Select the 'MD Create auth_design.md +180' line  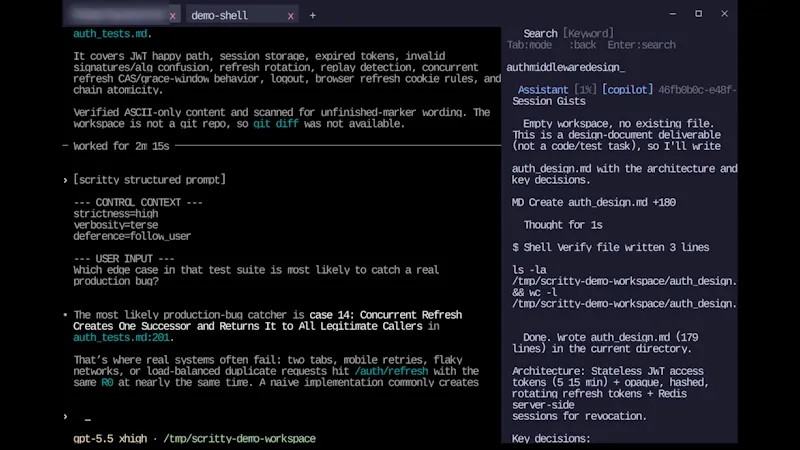(x=594, y=203)
